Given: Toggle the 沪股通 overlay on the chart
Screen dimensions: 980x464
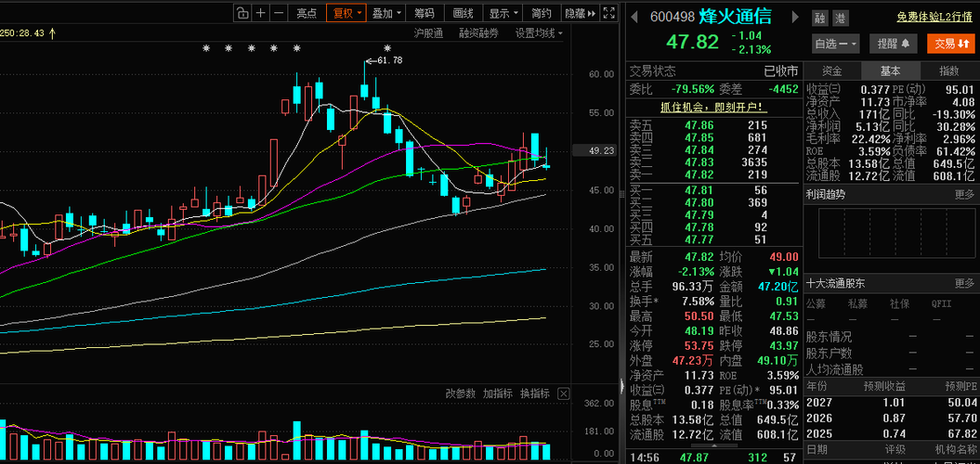Looking at the screenshot, I should tap(428, 33).
